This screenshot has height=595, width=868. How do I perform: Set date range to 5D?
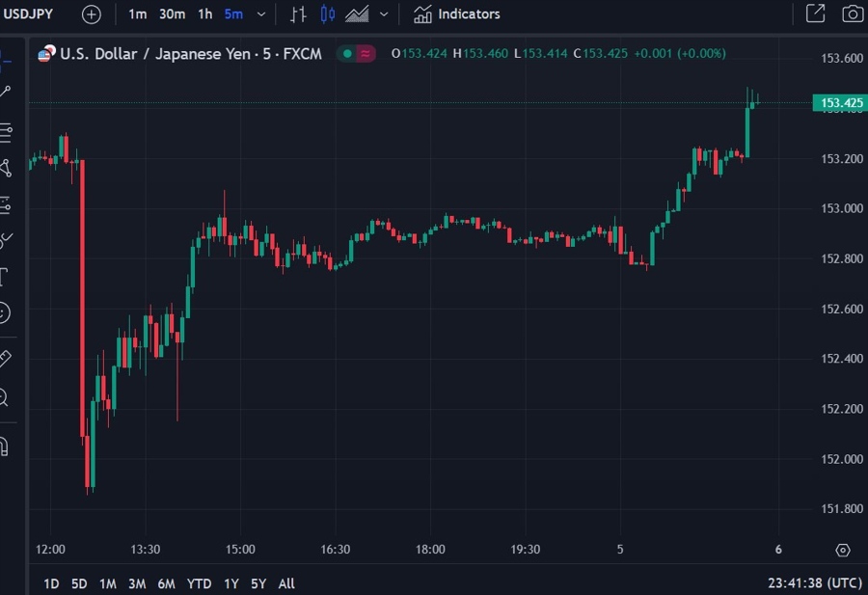[x=79, y=584]
